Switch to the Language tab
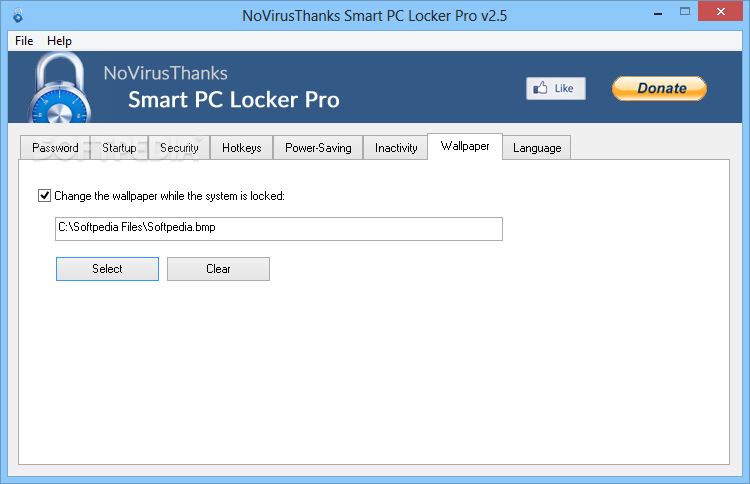 [537, 148]
